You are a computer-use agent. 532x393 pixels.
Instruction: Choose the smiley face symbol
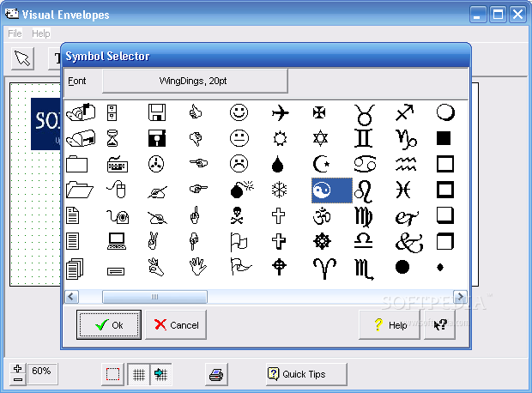(x=239, y=112)
